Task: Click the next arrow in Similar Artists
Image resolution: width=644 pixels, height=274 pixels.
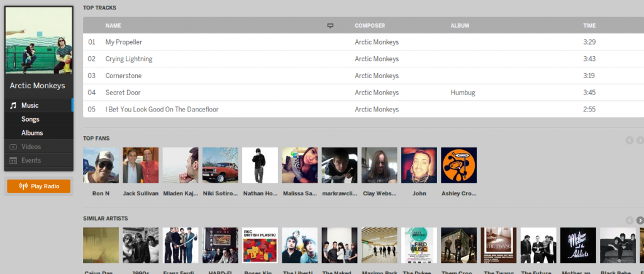Action: 640,220
